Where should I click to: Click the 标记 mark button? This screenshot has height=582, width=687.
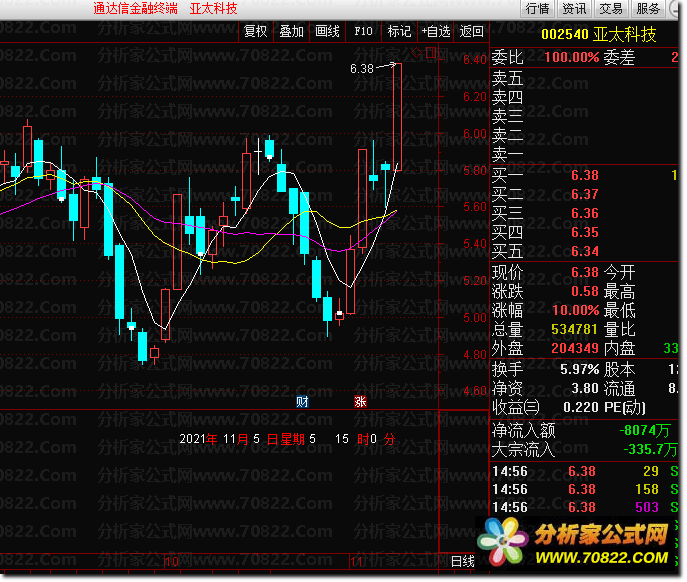400,32
